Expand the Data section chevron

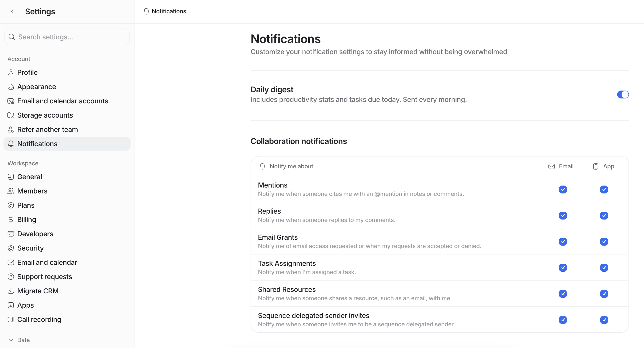coord(11,340)
